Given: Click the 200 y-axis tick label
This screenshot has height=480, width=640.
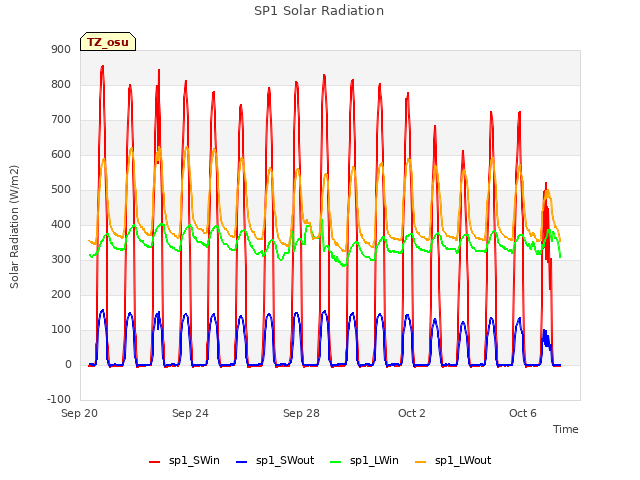Looking at the screenshot, I should [x=61, y=295].
